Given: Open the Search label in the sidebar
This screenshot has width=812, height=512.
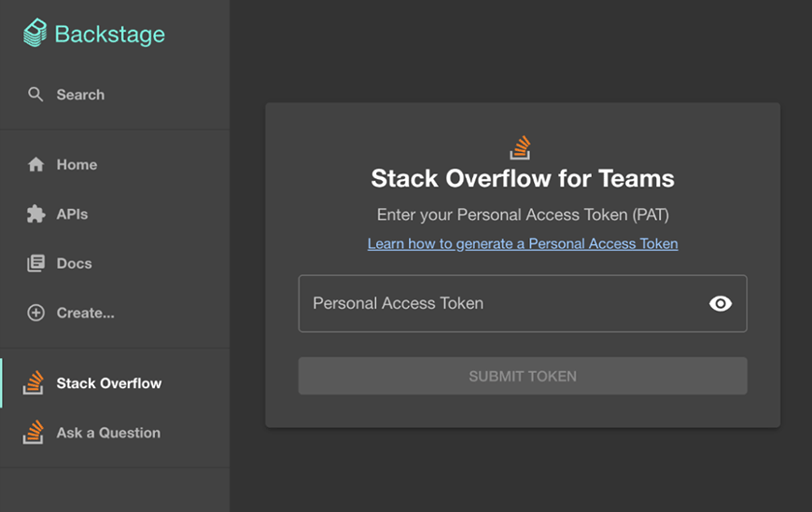Looking at the screenshot, I should (x=80, y=95).
